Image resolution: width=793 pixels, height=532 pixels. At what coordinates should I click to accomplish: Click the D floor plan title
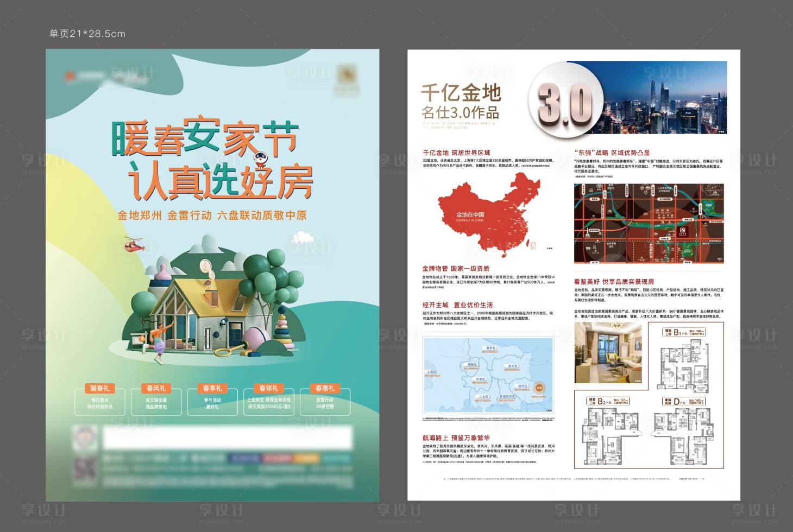(x=684, y=401)
